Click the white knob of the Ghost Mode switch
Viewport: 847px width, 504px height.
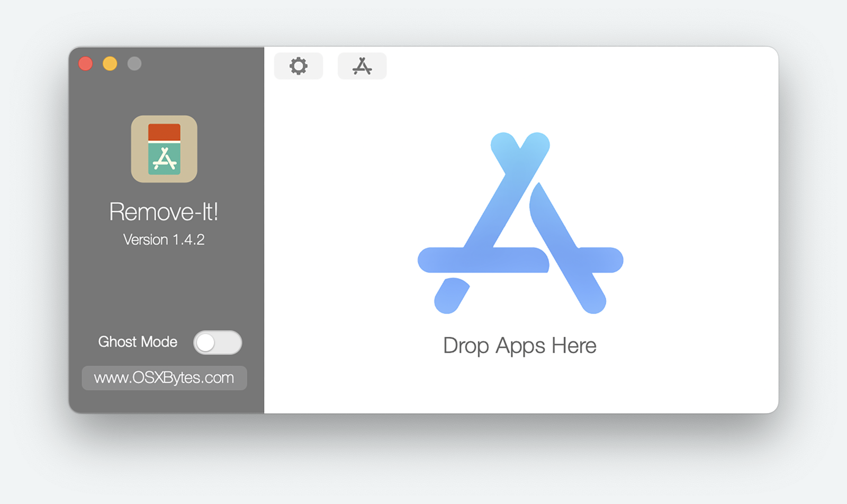point(206,343)
